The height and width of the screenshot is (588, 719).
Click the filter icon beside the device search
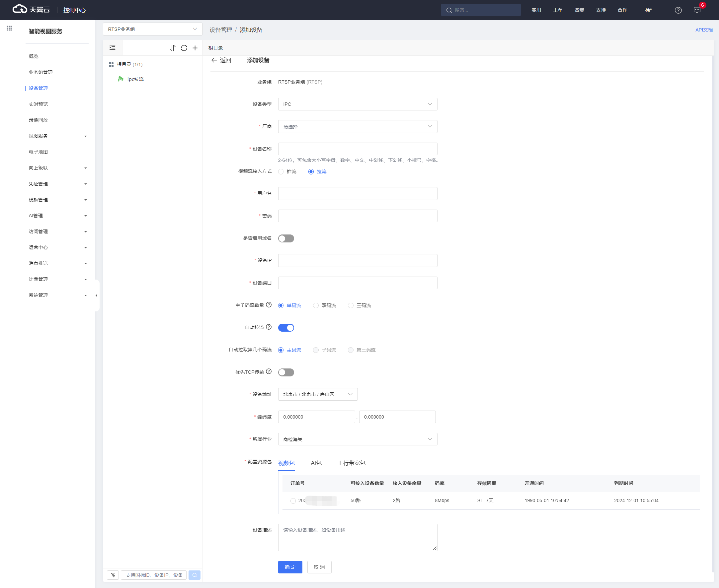click(113, 575)
